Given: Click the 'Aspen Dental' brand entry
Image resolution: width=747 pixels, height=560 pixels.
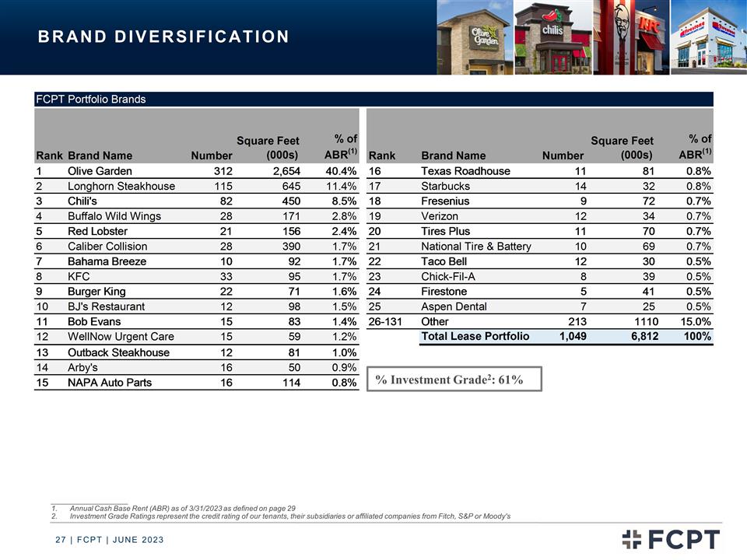Looking at the screenshot, I should pos(454,306).
